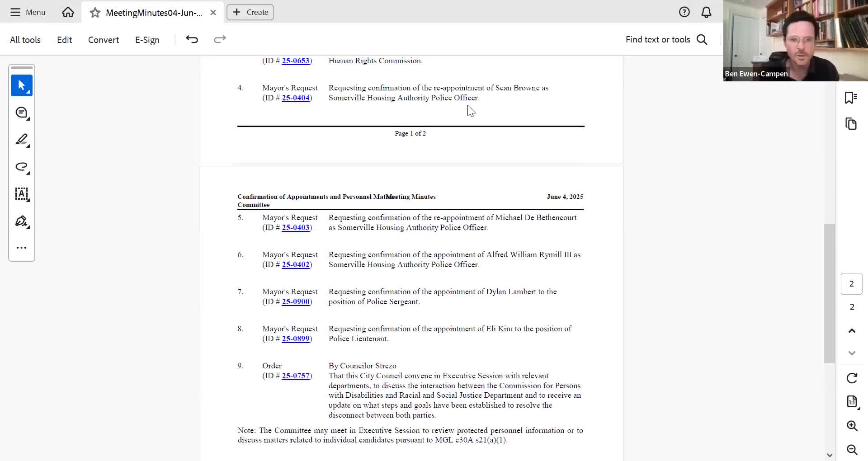
Task: Open the Convert menu item
Action: coord(104,40)
